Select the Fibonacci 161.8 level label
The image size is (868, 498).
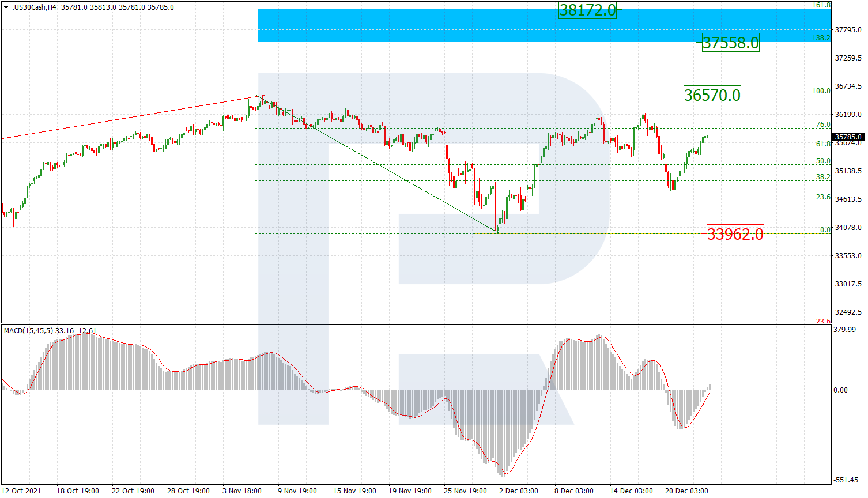pos(821,5)
